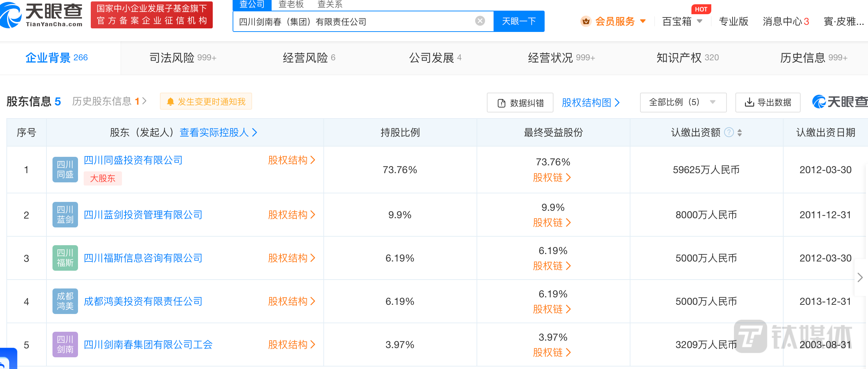Click the help icon beside 认缴出资额
The image size is (868, 369).
[729, 132]
